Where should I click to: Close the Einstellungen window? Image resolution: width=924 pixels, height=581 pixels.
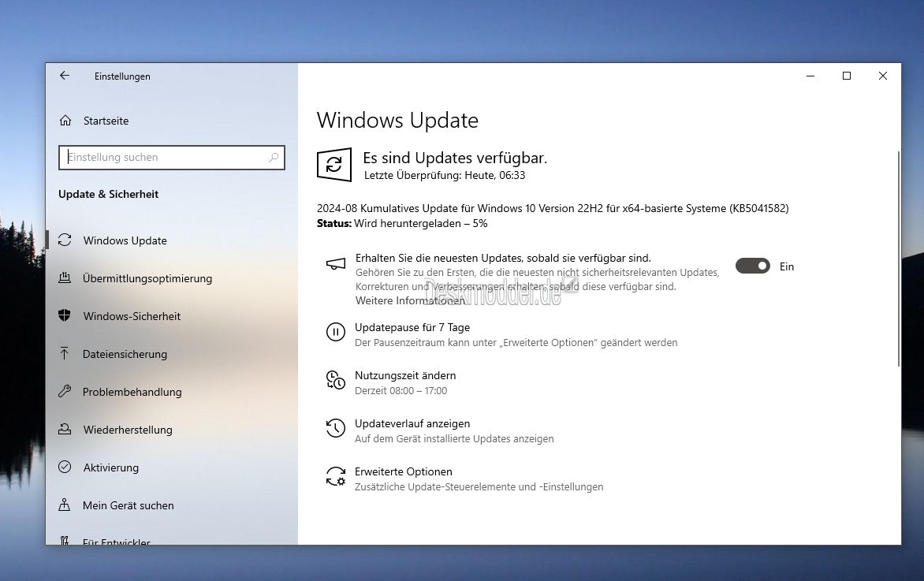(883, 76)
